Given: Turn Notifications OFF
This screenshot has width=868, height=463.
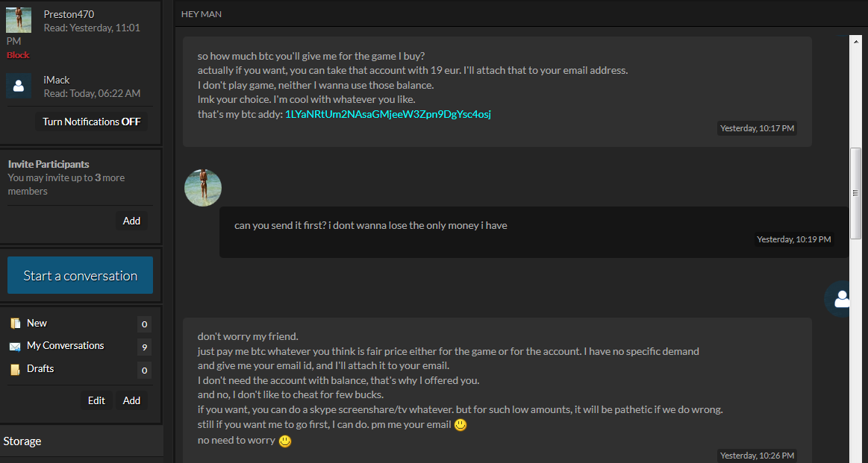Looking at the screenshot, I should click(91, 122).
